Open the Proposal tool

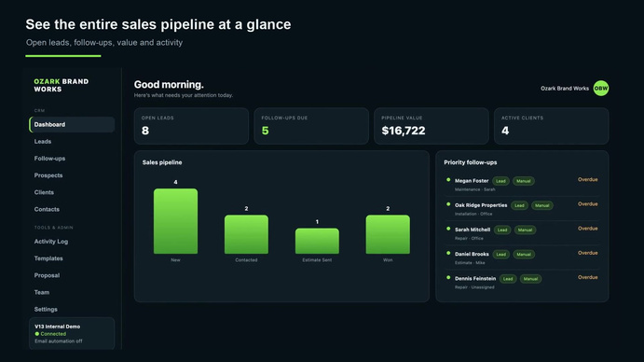(47, 275)
